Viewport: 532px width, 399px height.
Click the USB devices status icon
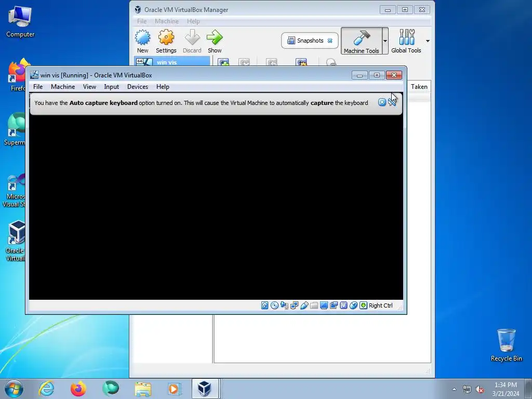point(304,305)
